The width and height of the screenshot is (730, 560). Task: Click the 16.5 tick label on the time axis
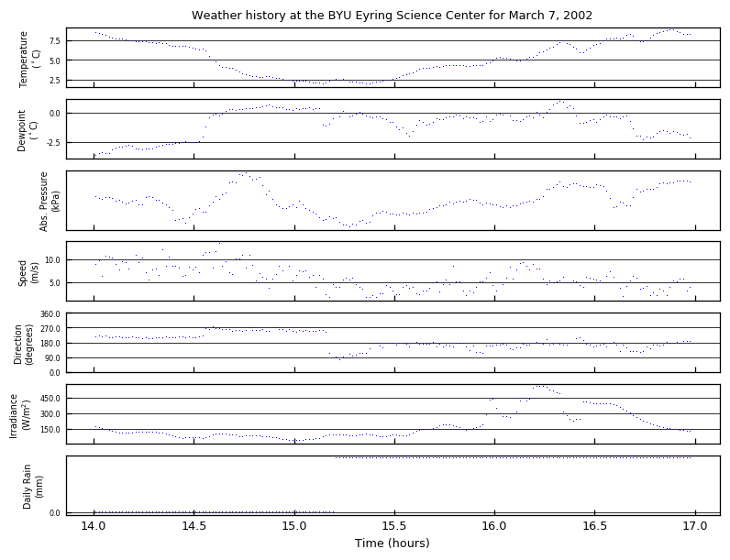[x=594, y=526]
